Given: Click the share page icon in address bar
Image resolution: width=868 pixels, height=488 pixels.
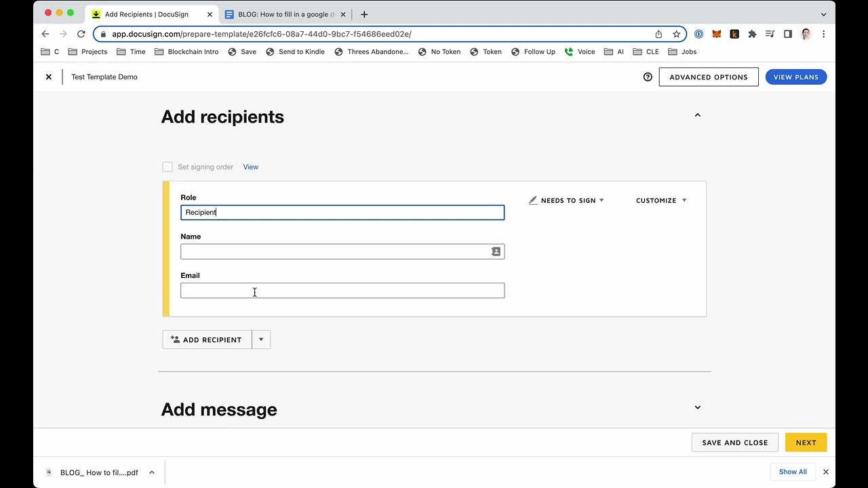Looking at the screenshot, I should 658,34.
